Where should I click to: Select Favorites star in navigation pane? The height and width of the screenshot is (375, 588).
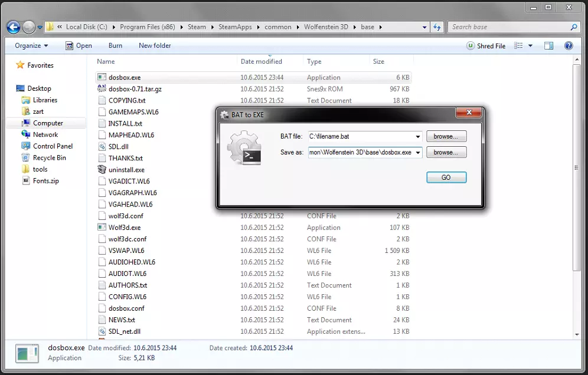tap(20, 65)
